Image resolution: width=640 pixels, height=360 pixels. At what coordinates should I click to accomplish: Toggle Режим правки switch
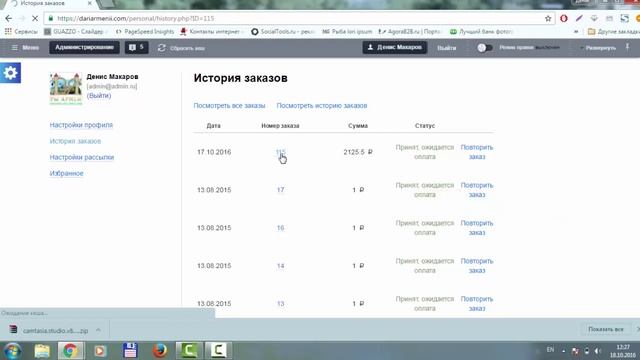click(x=485, y=48)
